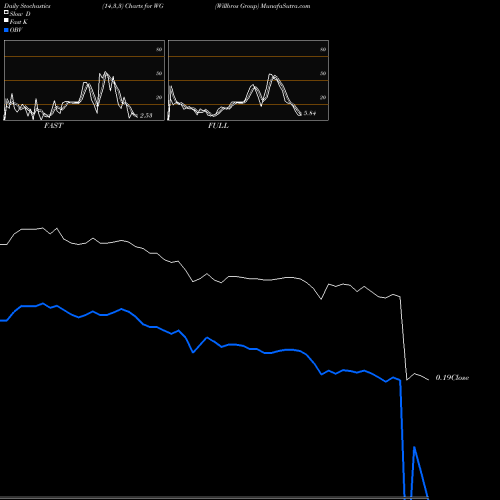Click the 'Fast K' legend label
This screenshot has height=500, width=500.
coord(18,22)
